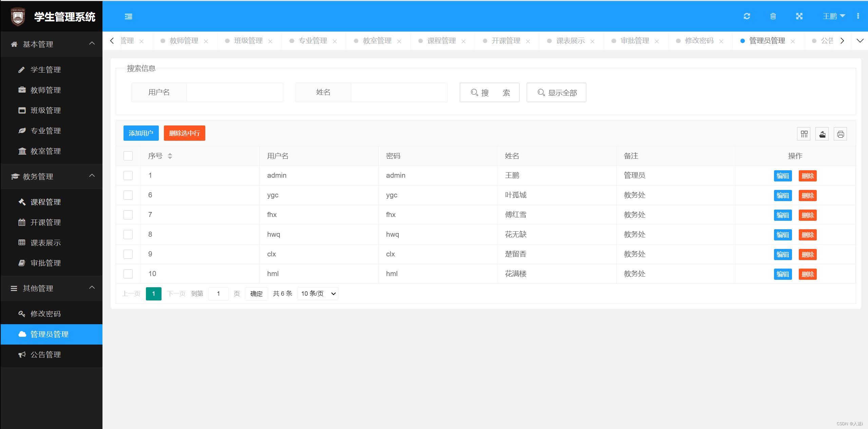
Task: Open 课表展示 in the sidebar
Action: point(52,243)
